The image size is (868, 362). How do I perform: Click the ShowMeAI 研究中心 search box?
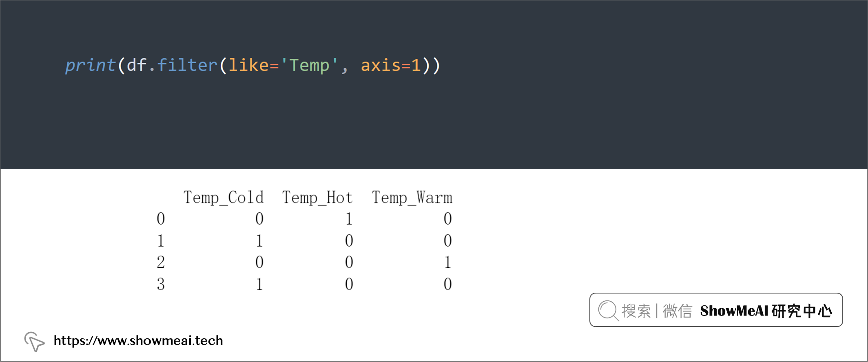coord(716,310)
